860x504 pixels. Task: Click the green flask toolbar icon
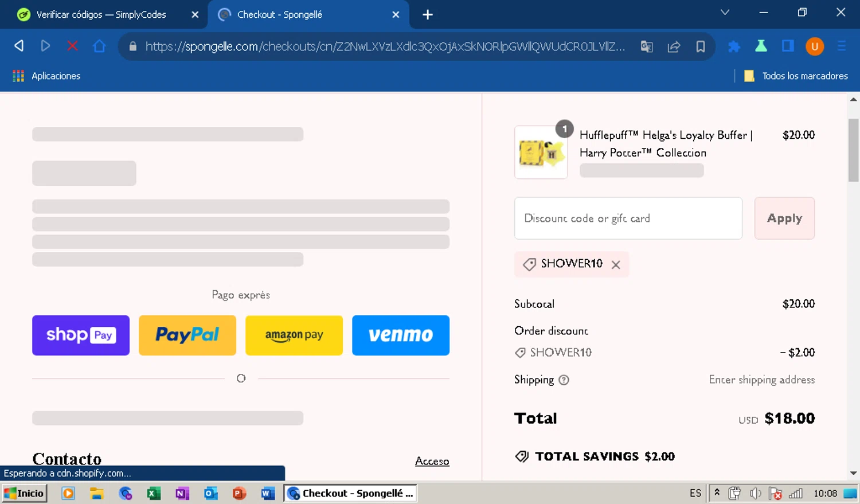pos(761,46)
